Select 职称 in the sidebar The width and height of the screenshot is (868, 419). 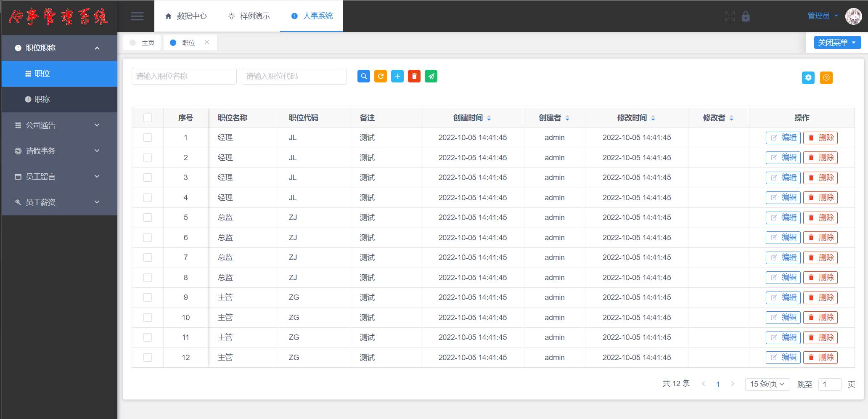click(42, 99)
